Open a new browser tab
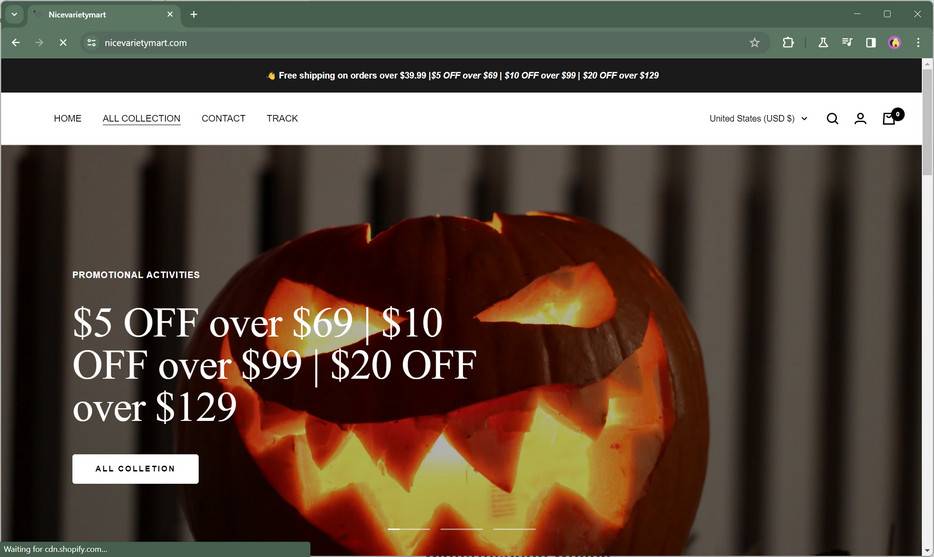The height and width of the screenshot is (557, 934). click(194, 14)
